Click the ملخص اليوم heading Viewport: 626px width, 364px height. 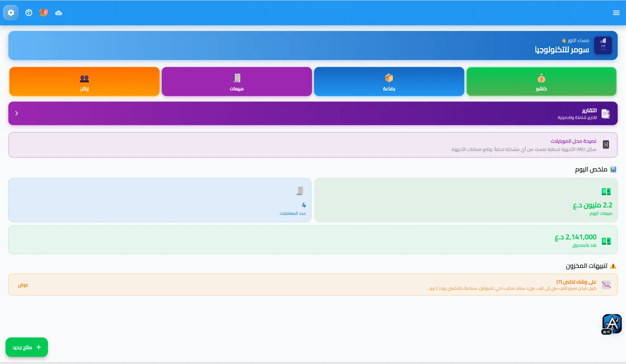click(591, 169)
